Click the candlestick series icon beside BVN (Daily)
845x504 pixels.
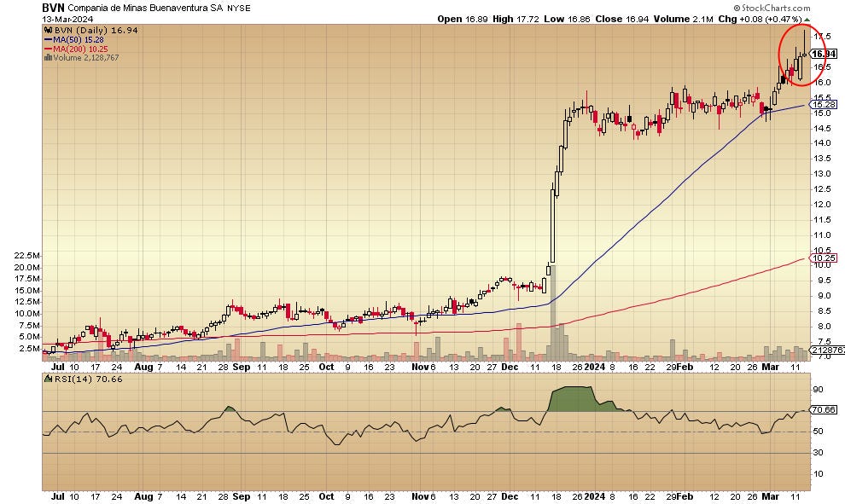[48, 28]
